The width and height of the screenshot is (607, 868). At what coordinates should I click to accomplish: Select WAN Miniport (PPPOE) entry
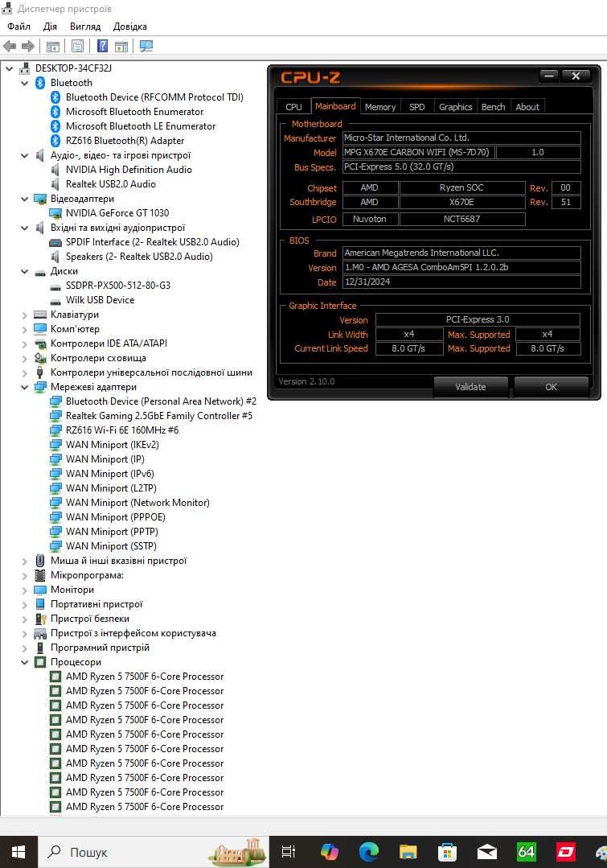(116, 517)
